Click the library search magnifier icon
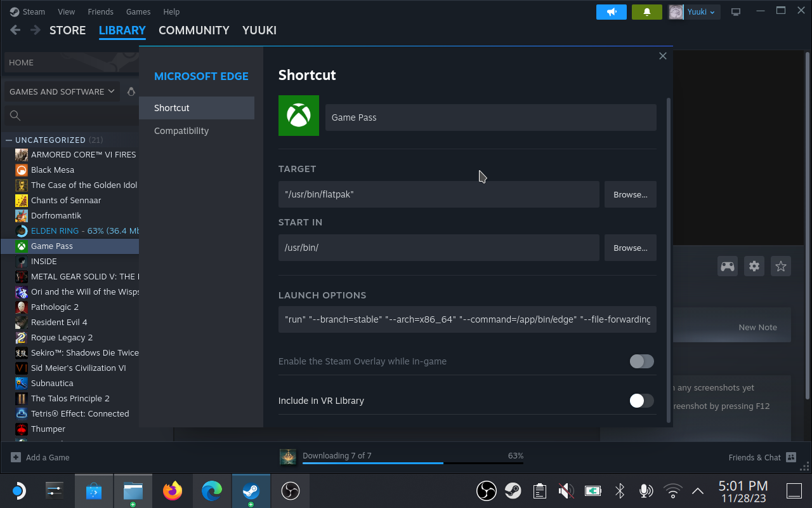Image resolution: width=812 pixels, height=508 pixels. point(15,116)
